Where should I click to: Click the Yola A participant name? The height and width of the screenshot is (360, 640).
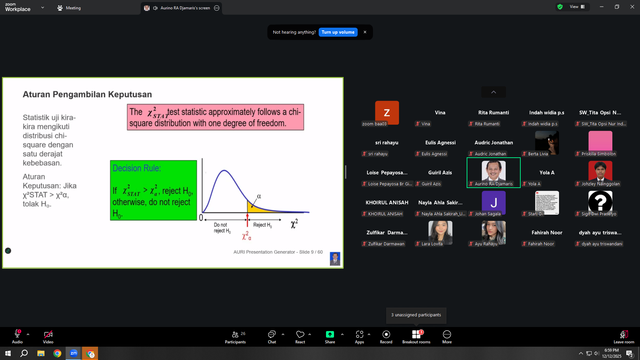(x=547, y=173)
